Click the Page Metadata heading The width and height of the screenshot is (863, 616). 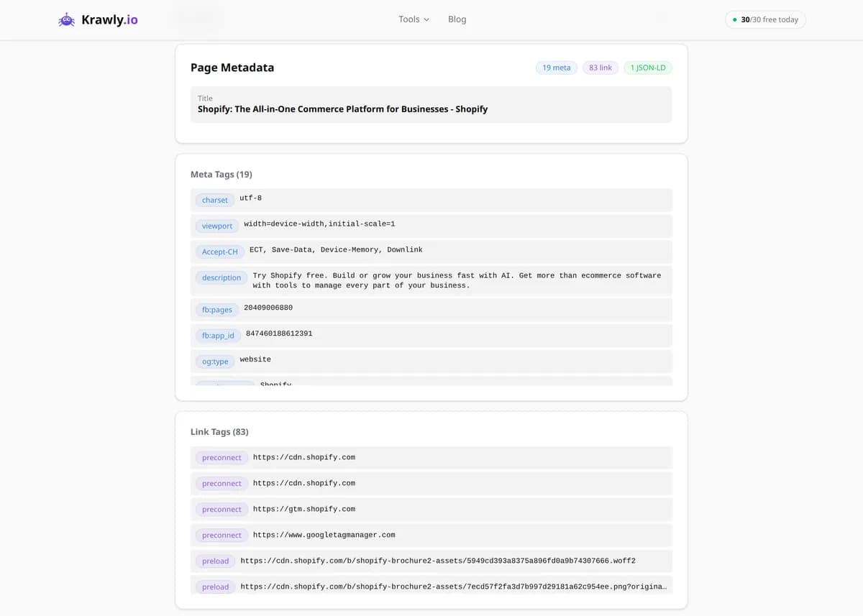point(232,68)
